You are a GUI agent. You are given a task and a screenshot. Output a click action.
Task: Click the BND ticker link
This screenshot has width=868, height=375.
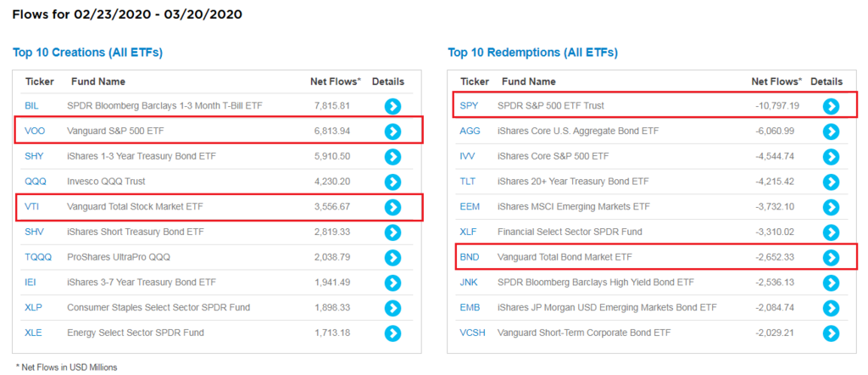(470, 257)
